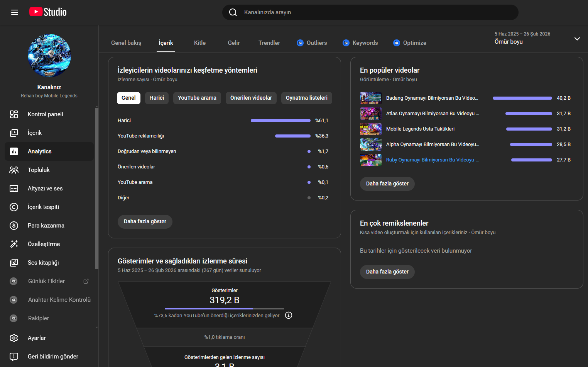Open the Ruby Oynamayı Bilmiyorsan video link

click(433, 160)
